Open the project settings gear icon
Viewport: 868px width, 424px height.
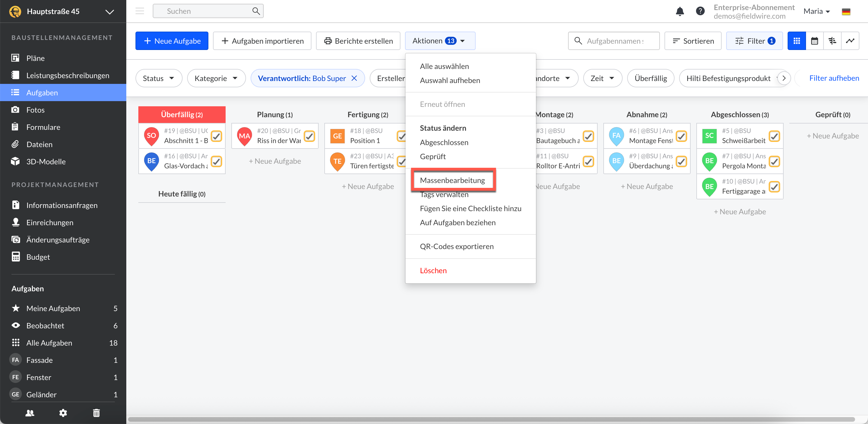tap(63, 413)
